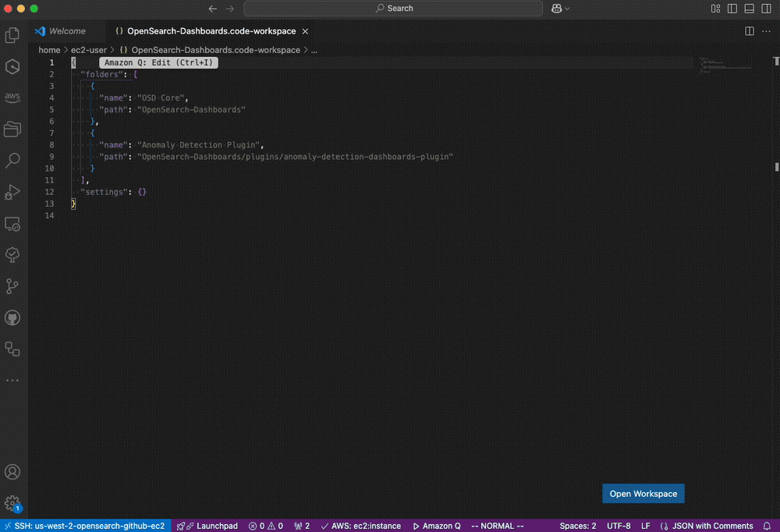780x532 pixels.
Task: Click -- NORMAL -- Vim mode indicator
Action: point(498,526)
